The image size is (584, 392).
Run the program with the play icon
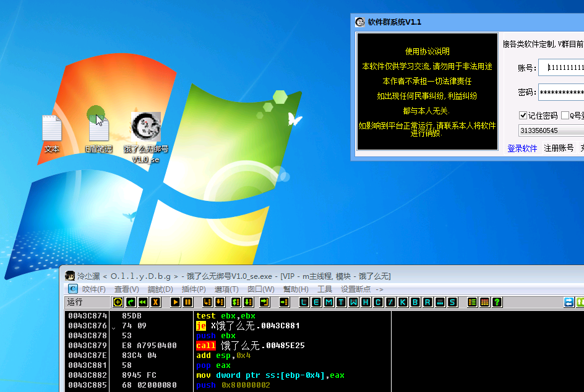[x=176, y=302]
